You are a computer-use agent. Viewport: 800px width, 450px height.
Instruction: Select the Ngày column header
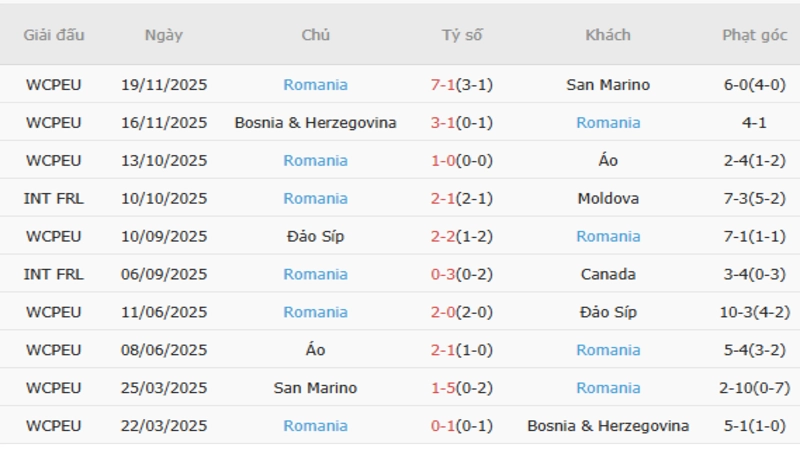(x=163, y=35)
